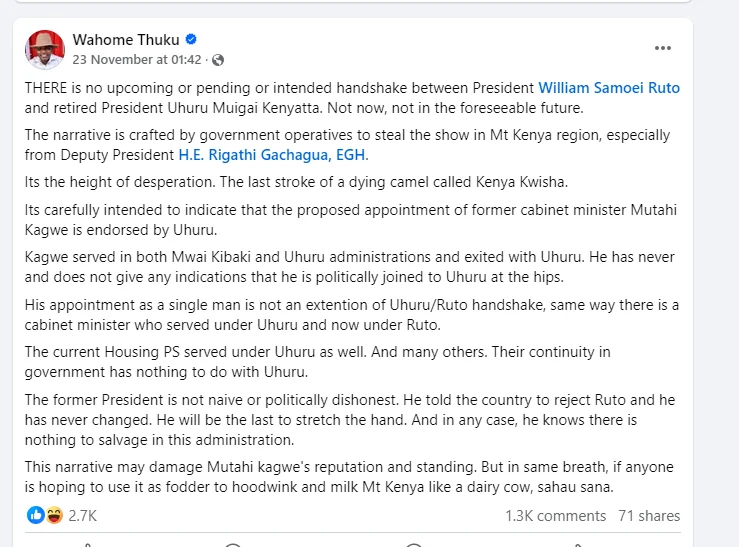The height and width of the screenshot is (547, 739).
Task: Click the paragraph about the Housing PS
Action: tap(317, 362)
